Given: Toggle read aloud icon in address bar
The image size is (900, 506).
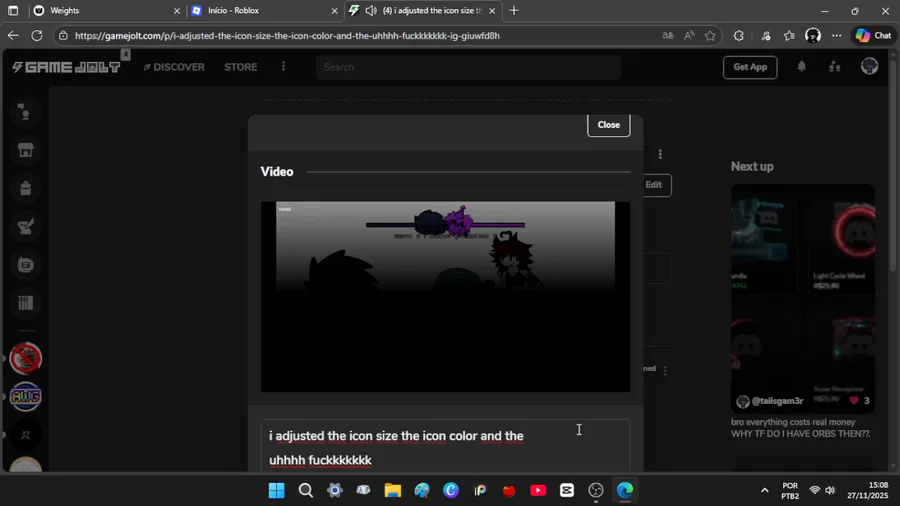Looking at the screenshot, I should (689, 36).
